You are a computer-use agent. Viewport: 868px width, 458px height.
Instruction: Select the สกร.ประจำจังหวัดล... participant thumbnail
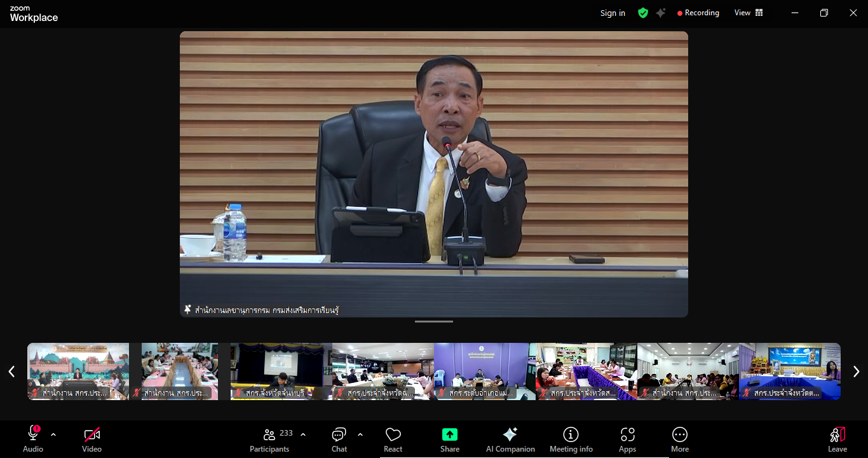tap(383, 371)
